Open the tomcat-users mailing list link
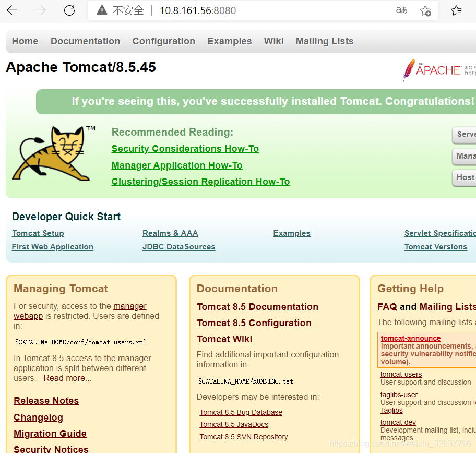This screenshot has height=453, width=476. (x=401, y=374)
